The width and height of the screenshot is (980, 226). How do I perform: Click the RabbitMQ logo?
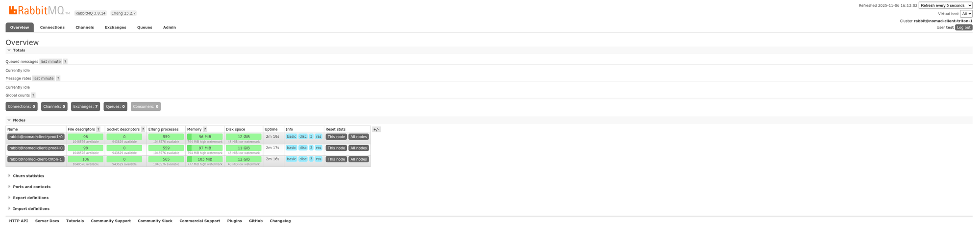[x=37, y=10]
